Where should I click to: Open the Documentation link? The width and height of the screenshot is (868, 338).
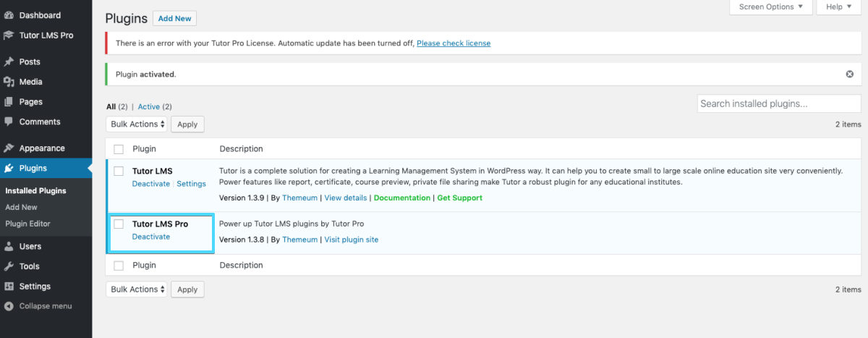click(x=402, y=198)
